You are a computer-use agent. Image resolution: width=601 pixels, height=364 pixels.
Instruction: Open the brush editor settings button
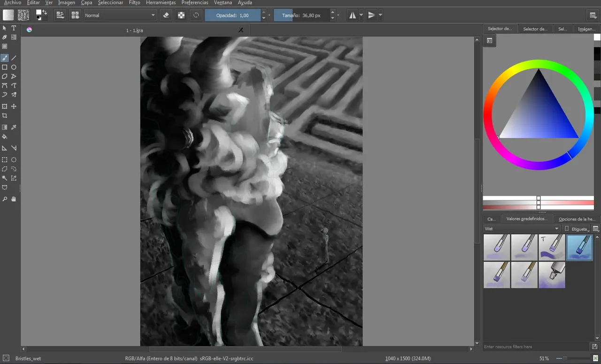[x=60, y=15]
